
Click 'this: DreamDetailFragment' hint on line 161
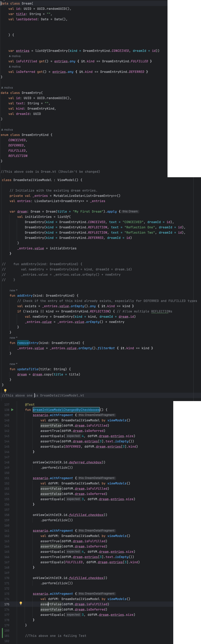pyautogui.click(x=97, y=531)
